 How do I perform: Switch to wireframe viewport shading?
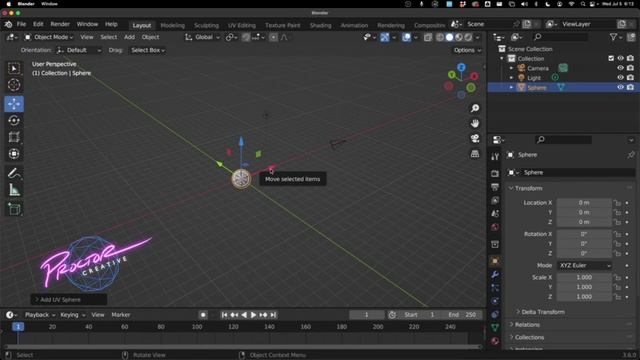click(440, 37)
